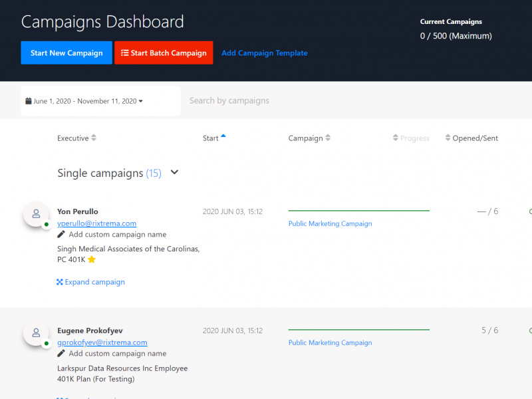Click the Progress column header

(411, 138)
